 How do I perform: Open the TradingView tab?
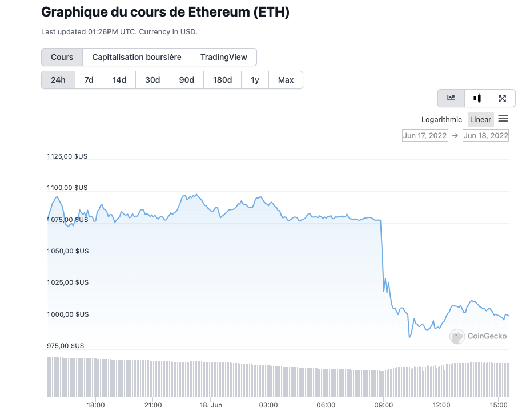tap(224, 57)
